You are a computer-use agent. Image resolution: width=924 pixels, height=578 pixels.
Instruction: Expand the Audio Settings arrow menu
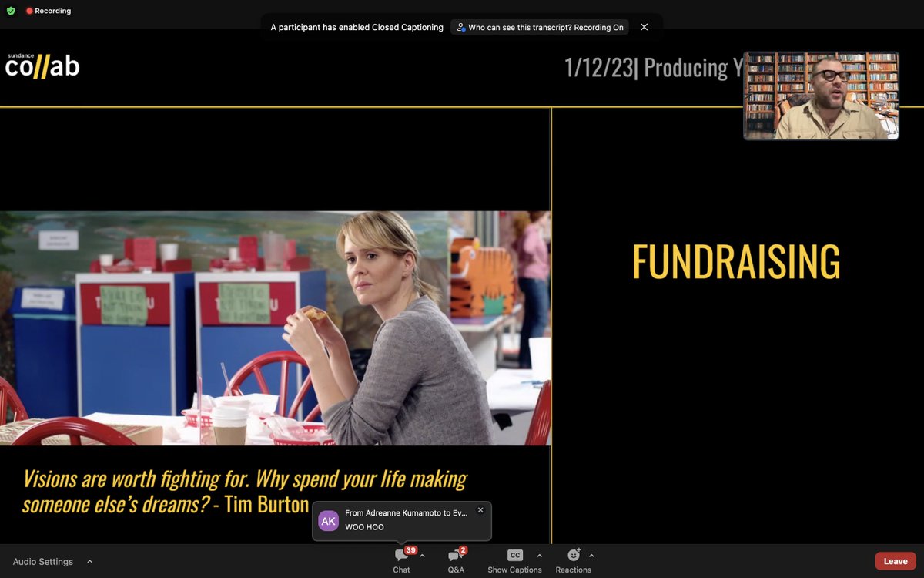(89, 562)
